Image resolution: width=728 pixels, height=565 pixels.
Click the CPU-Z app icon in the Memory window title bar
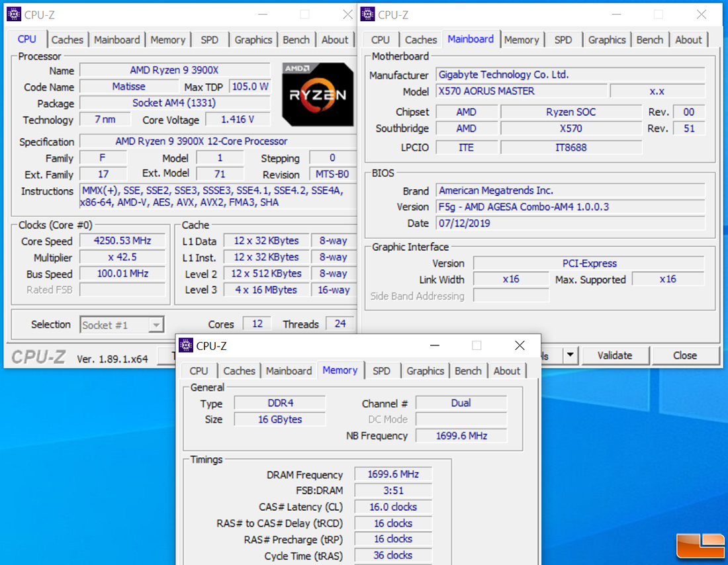(x=186, y=345)
